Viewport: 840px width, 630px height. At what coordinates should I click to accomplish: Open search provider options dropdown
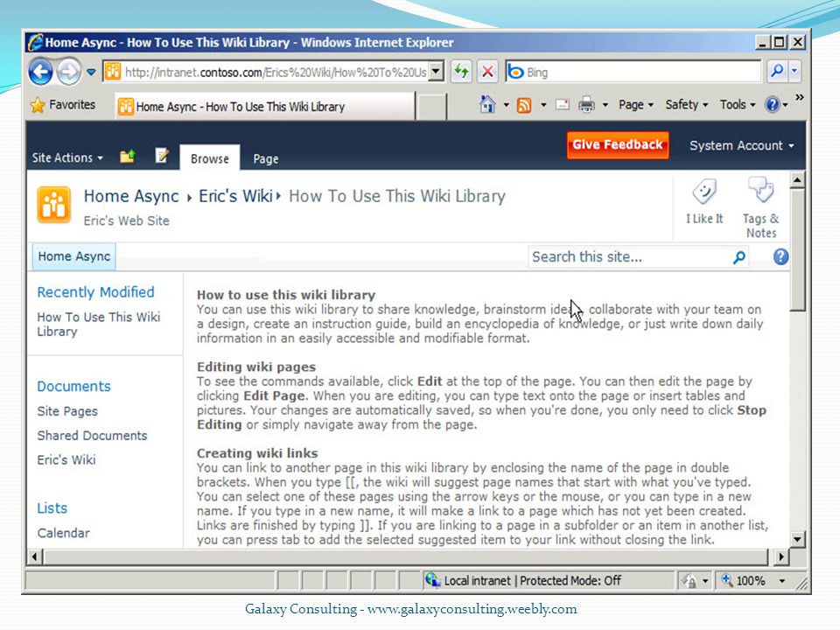[x=794, y=71]
